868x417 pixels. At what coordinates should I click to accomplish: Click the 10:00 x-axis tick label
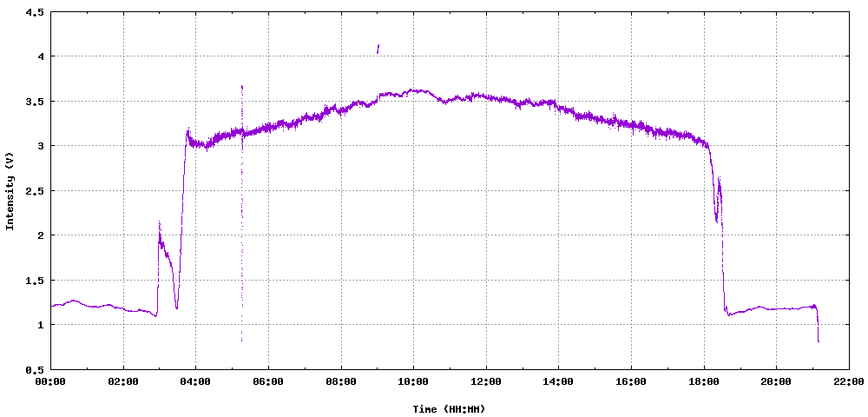[x=413, y=381]
